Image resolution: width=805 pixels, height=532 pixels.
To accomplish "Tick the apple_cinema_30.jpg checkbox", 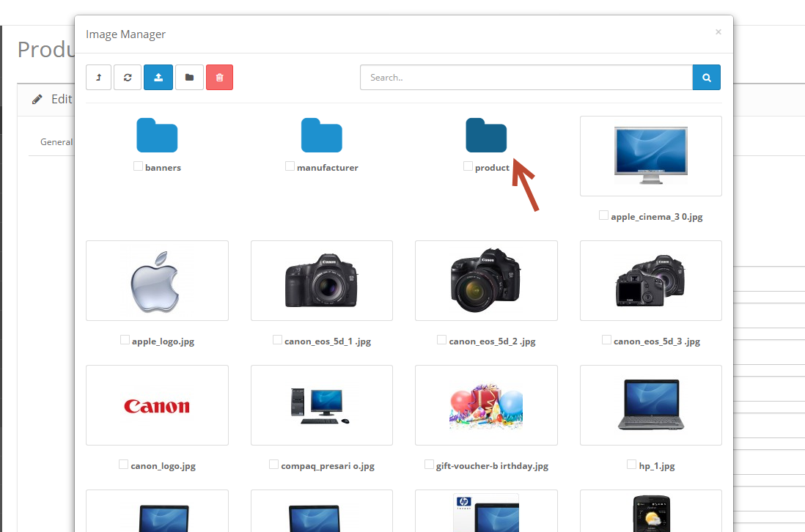I will (x=604, y=215).
